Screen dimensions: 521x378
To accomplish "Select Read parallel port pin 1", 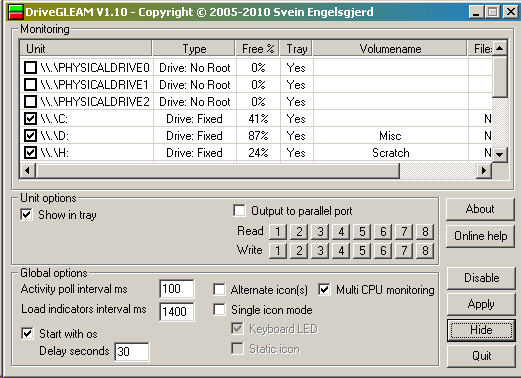I will click(x=278, y=231).
